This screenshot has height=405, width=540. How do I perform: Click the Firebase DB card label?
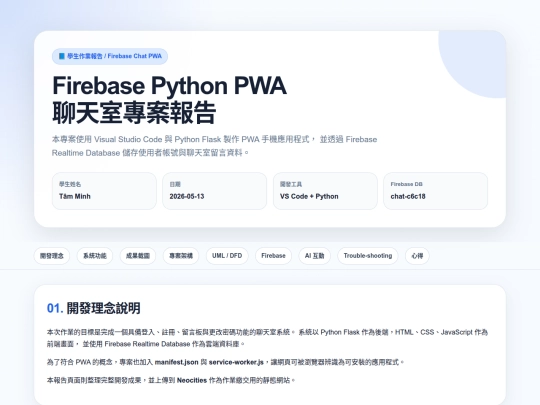pyautogui.click(x=406, y=184)
